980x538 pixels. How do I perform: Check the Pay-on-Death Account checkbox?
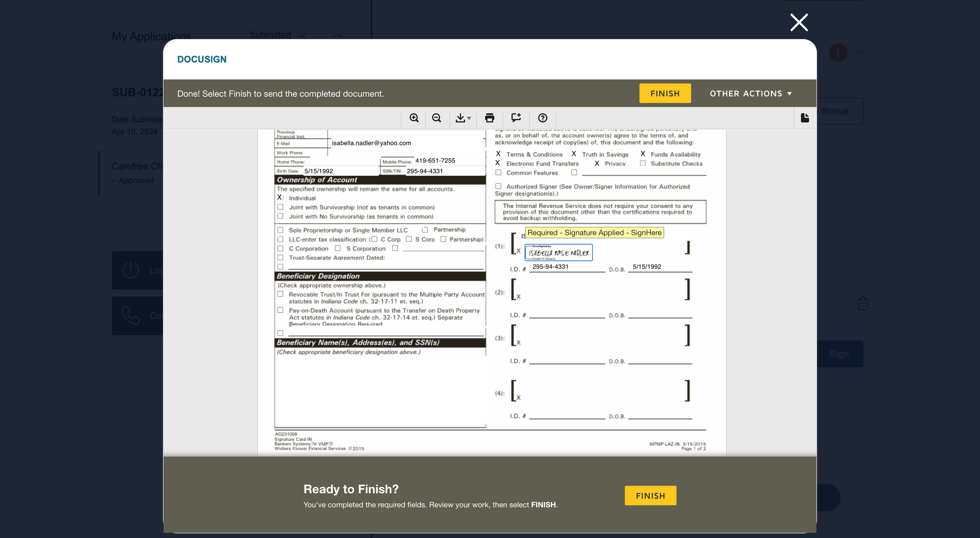[280, 310]
